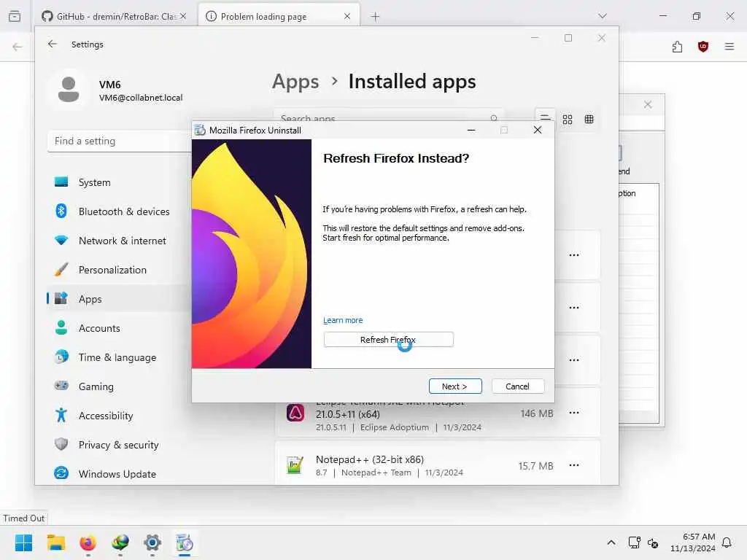The image size is (747, 560).
Task: Click the Firefox View icon
Action: tap(15, 16)
